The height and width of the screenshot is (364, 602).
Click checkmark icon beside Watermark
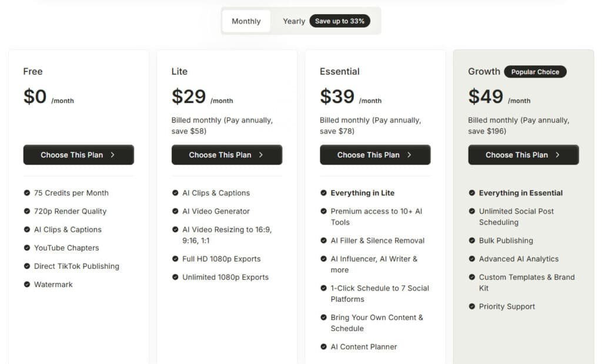tap(27, 285)
